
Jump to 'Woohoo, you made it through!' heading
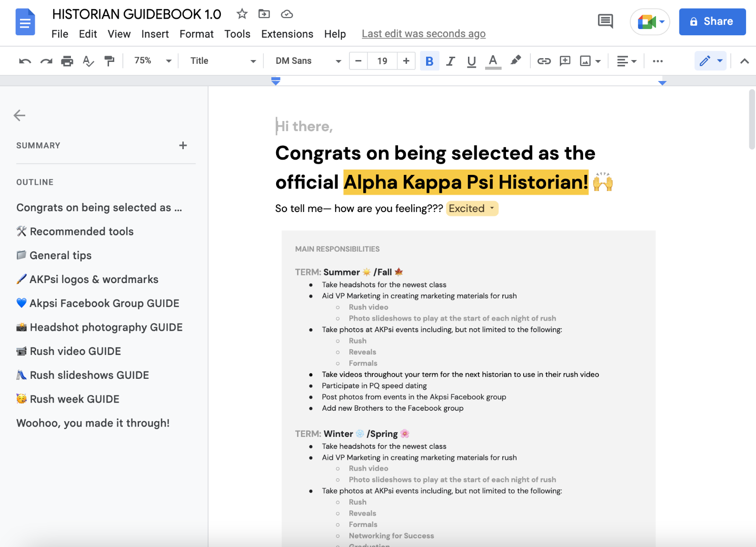[x=93, y=423]
